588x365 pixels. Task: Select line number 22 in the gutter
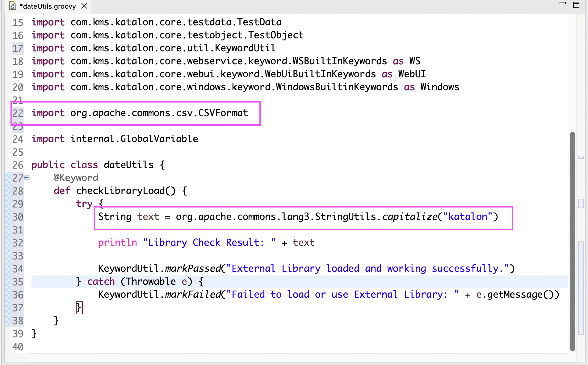(18, 113)
